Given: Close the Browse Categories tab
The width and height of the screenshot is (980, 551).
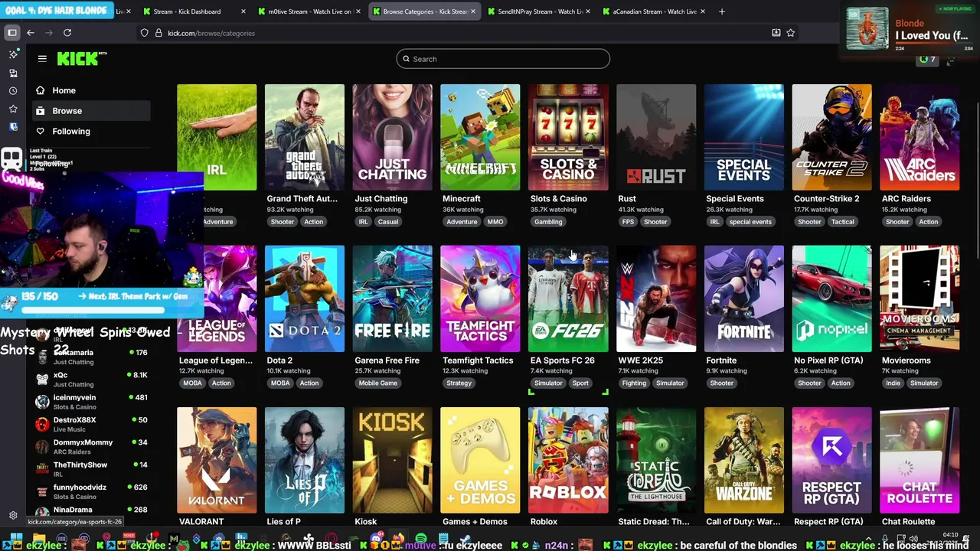Looking at the screenshot, I should click(473, 11).
